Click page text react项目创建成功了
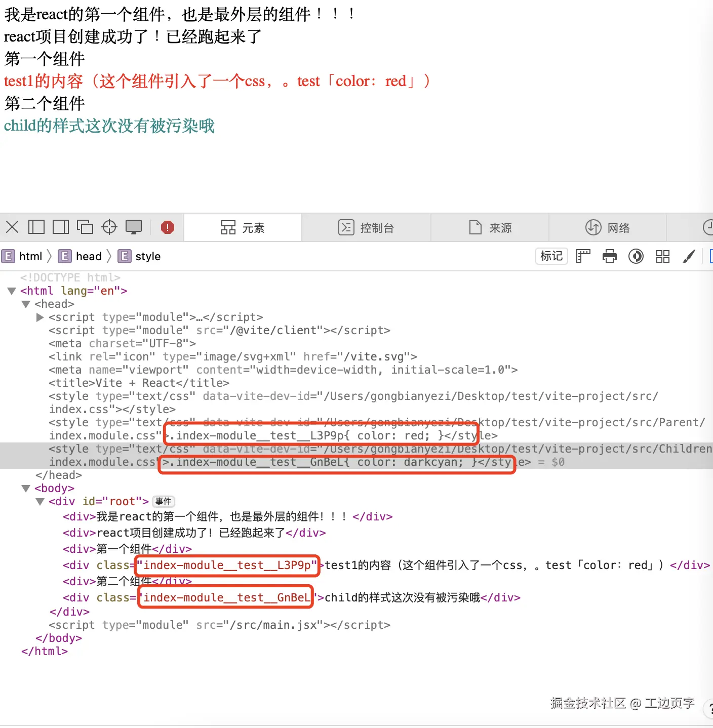Screen dimensions: 713x728 tap(133, 36)
